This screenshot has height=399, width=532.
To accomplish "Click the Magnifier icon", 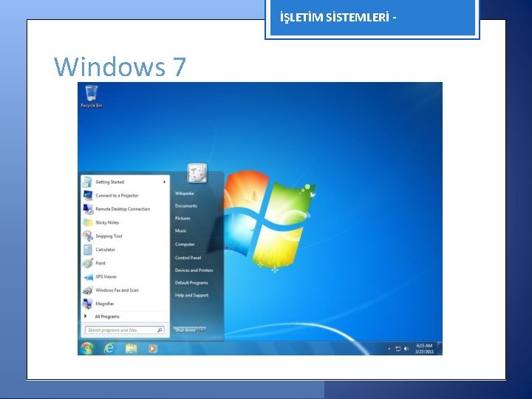I will [x=87, y=304].
